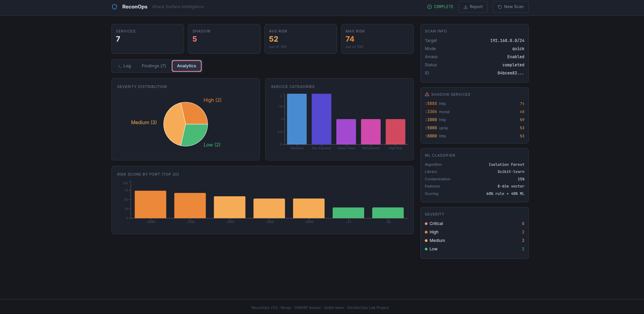Start a New Scan
Viewport: 644px width, 314px height.
(x=511, y=7)
